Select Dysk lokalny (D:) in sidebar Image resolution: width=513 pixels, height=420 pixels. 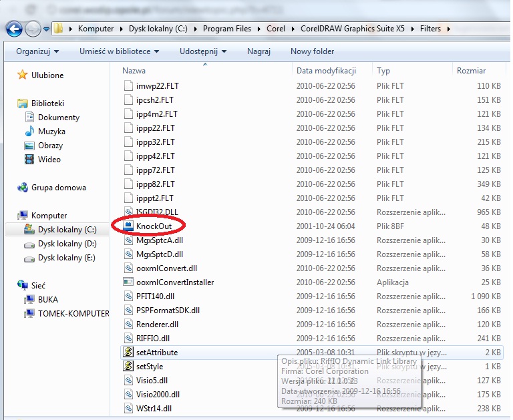pos(67,244)
